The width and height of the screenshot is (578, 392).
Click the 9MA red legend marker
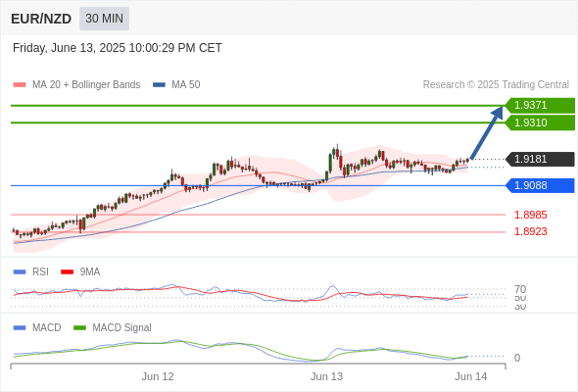(67, 272)
